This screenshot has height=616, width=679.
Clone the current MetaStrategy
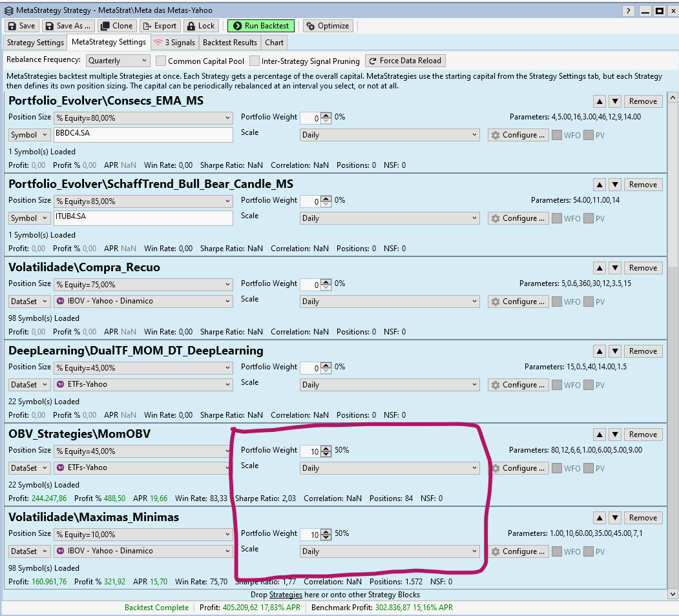click(x=116, y=26)
